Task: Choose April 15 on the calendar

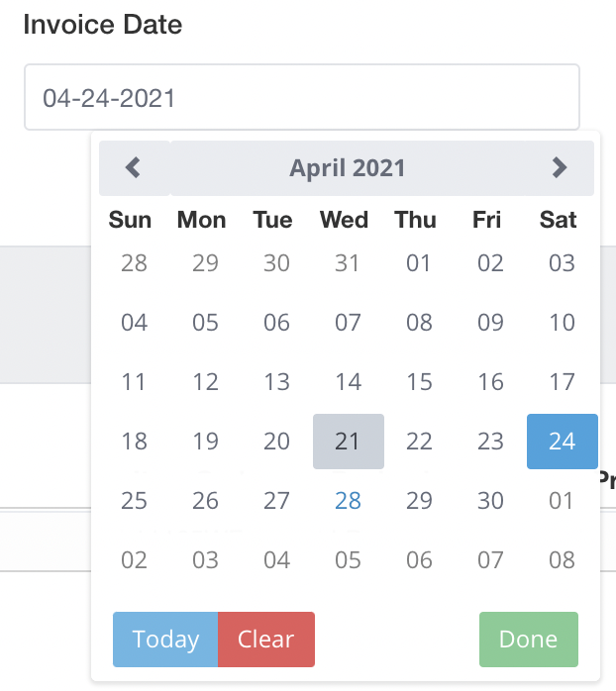Action: coord(419,382)
